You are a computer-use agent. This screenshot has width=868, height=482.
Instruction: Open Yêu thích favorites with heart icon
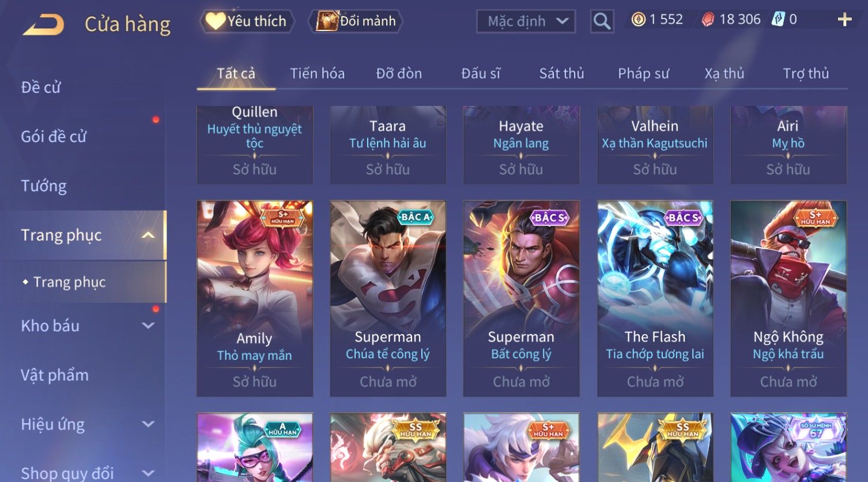[247, 21]
